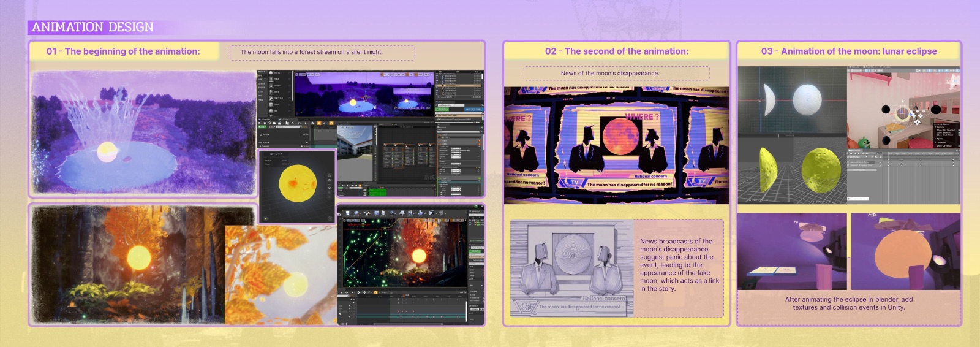Image resolution: width=980 pixels, height=347 pixels.
Task: Select the colorful moon news broadcast image
Action: point(616,145)
